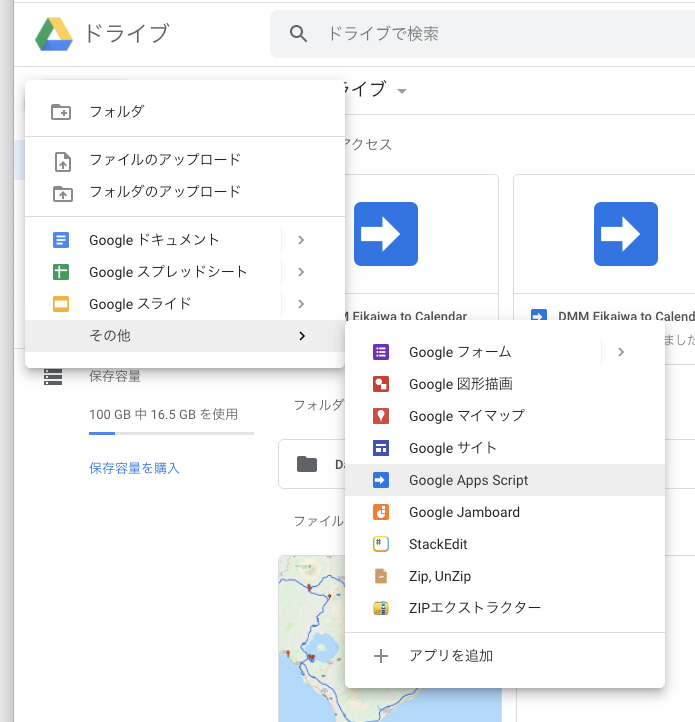The image size is (695, 722).
Task: Open the map image file thumbnail
Action: (312, 638)
